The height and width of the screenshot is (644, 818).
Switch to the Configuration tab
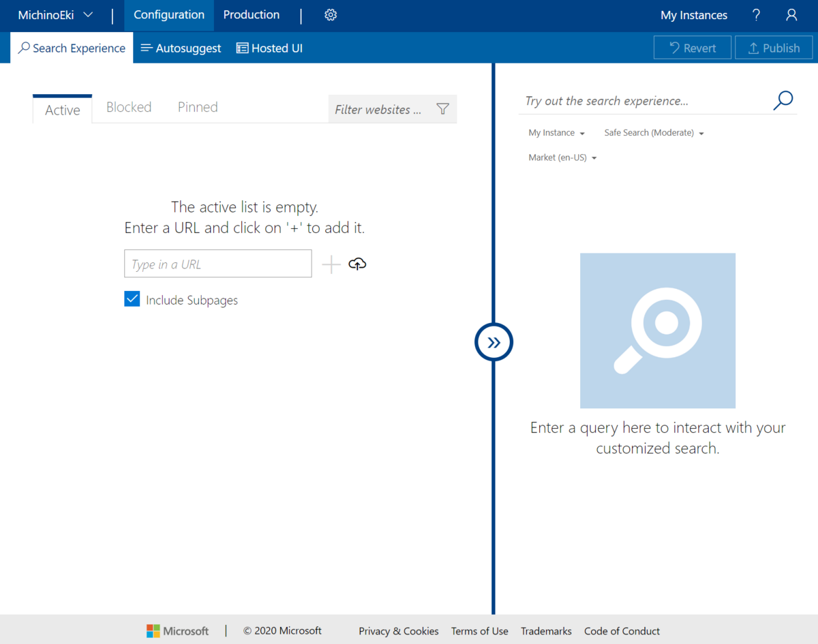(x=169, y=15)
